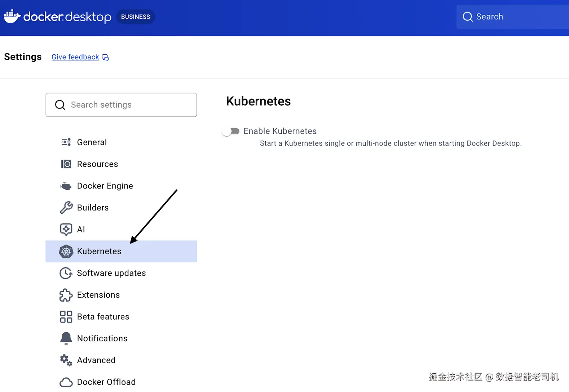Viewport: 569px width, 392px height.
Task: Click the Docker whale logo icon
Action: (x=12, y=16)
